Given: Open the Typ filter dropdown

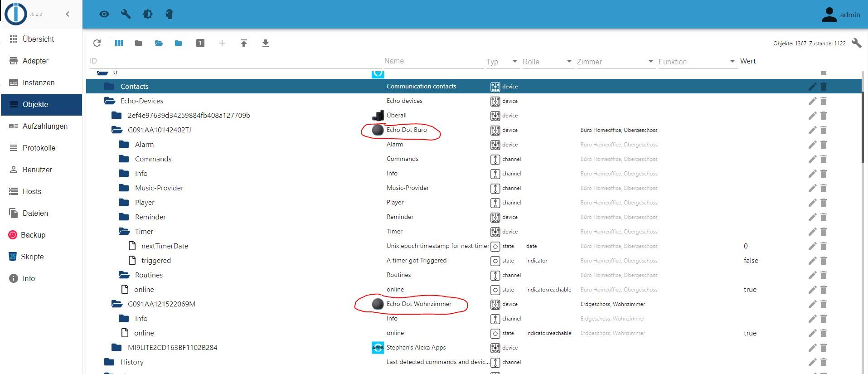Looking at the screenshot, I should click(514, 62).
